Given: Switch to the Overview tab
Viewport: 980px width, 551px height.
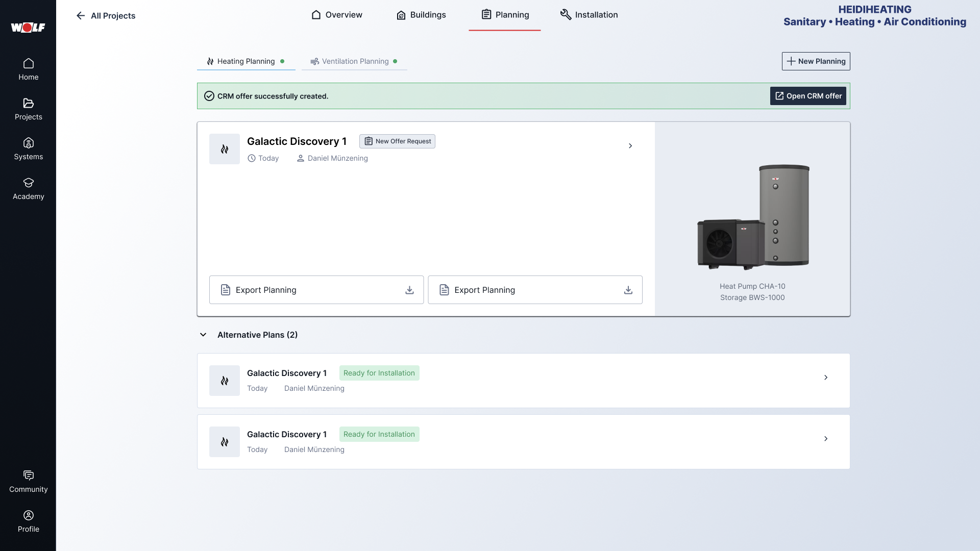Looking at the screenshot, I should point(336,15).
